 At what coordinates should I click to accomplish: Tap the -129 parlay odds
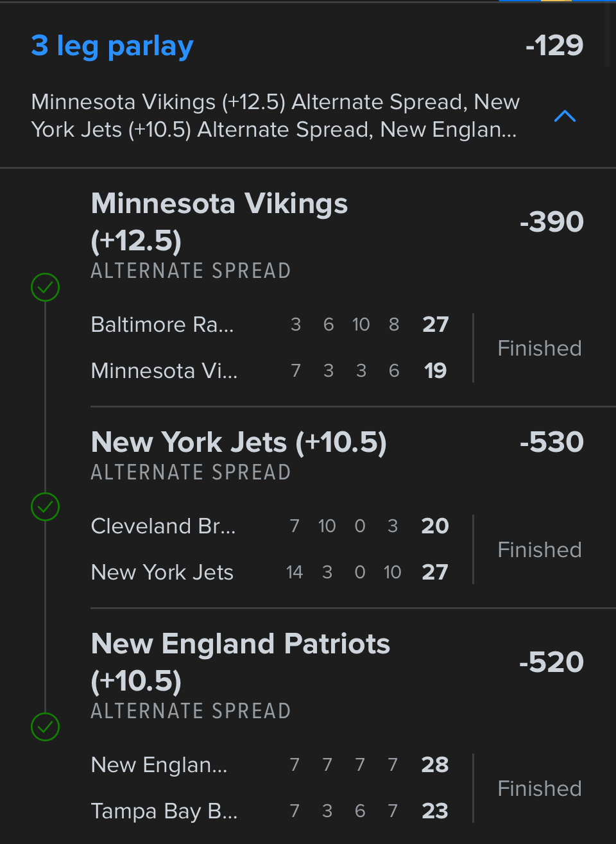(554, 46)
